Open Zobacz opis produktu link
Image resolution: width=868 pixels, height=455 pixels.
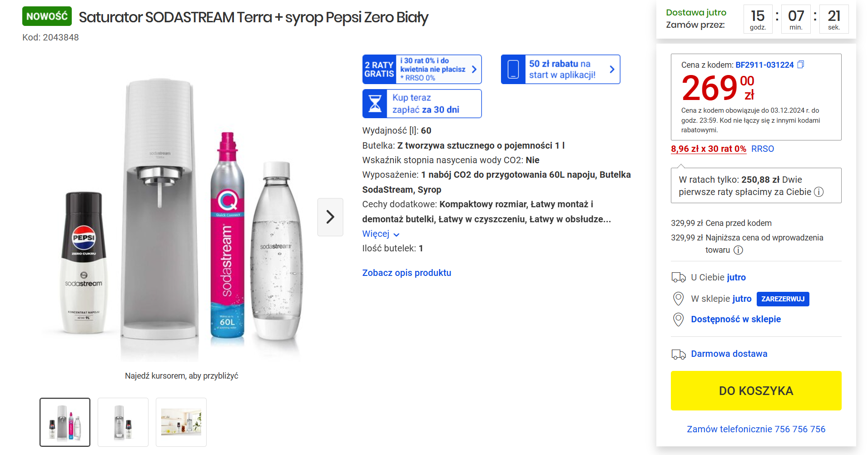[407, 273]
